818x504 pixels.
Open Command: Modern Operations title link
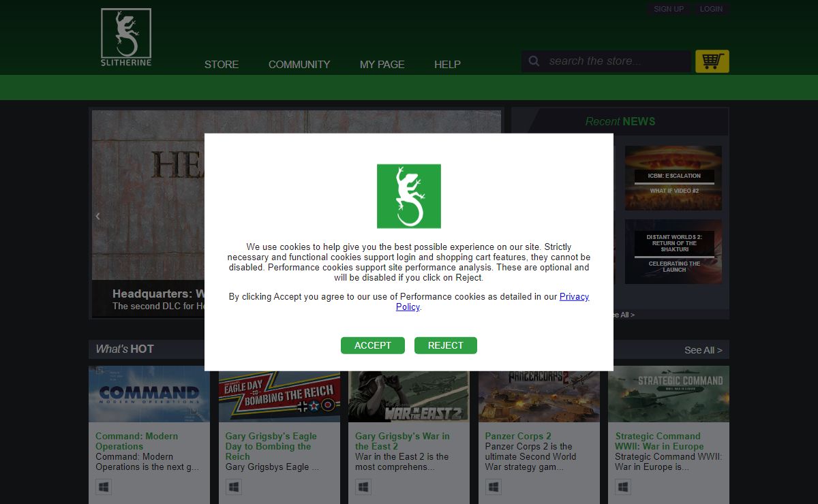click(137, 441)
